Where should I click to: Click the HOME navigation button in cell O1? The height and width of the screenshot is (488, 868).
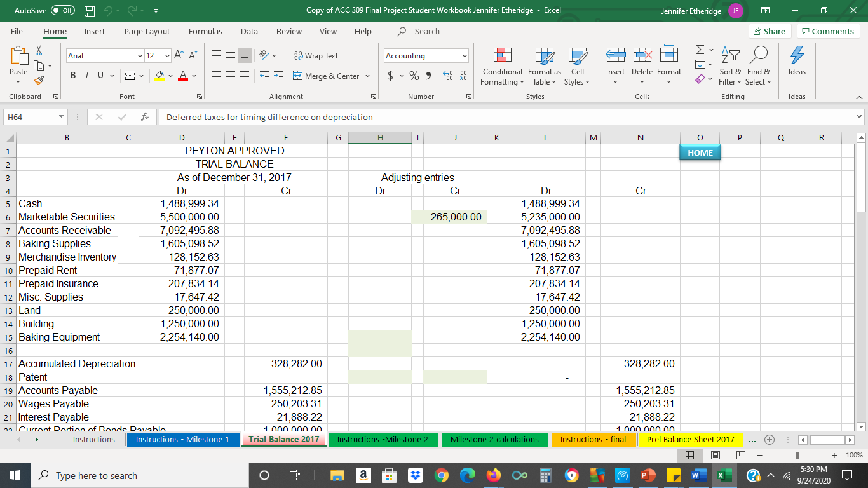700,152
